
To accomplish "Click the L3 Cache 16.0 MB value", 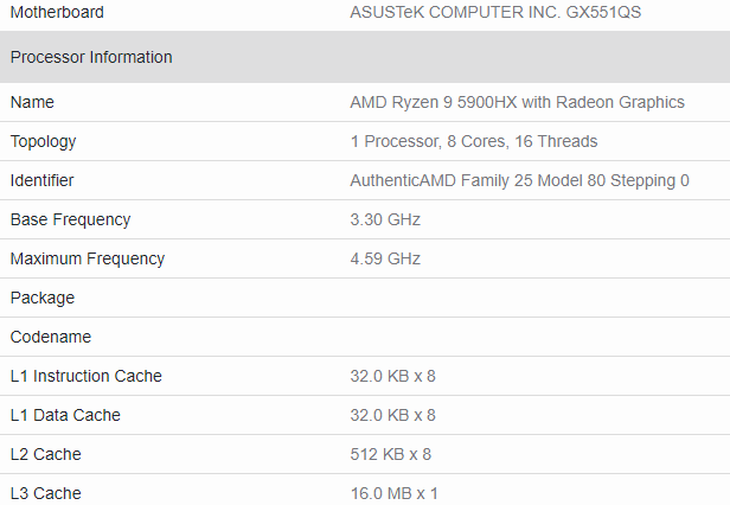I will (x=394, y=493).
